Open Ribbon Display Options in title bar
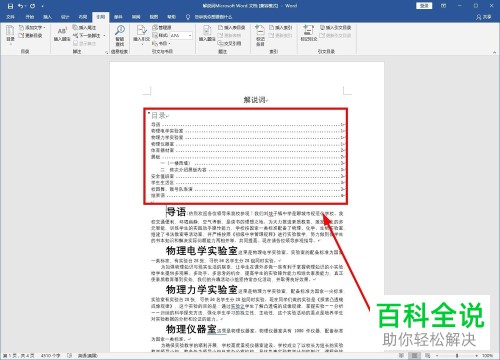Image resolution: width=500 pixels, height=360 pixels. 444,6
